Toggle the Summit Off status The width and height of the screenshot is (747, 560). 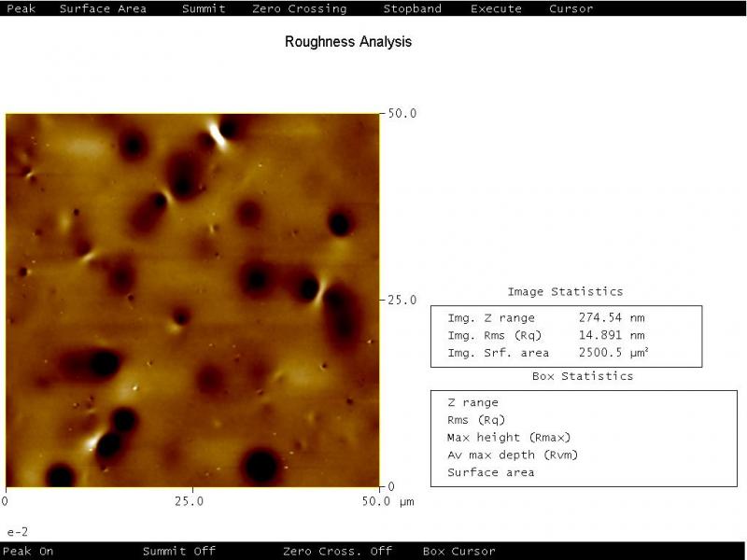pos(179,552)
